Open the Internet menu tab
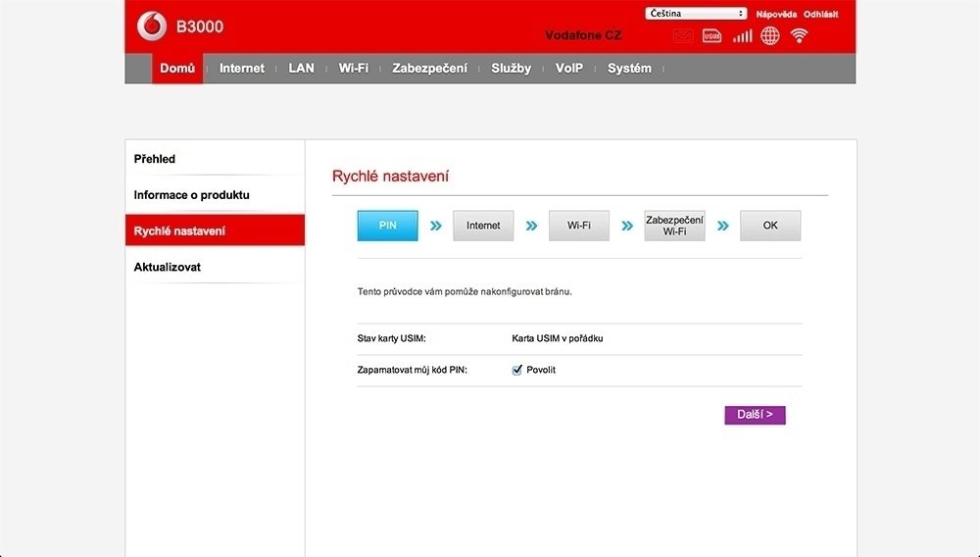Viewport: 980px width, 557px height. click(x=242, y=68)
